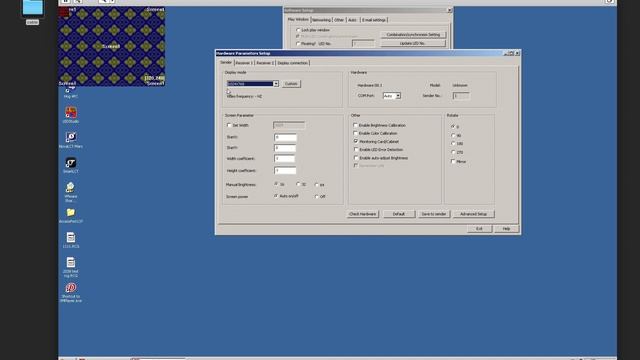Viewport: 640px width, 360px height.
Task: Select manual brightness 32 radio button
Action: [x=298, y=184]
